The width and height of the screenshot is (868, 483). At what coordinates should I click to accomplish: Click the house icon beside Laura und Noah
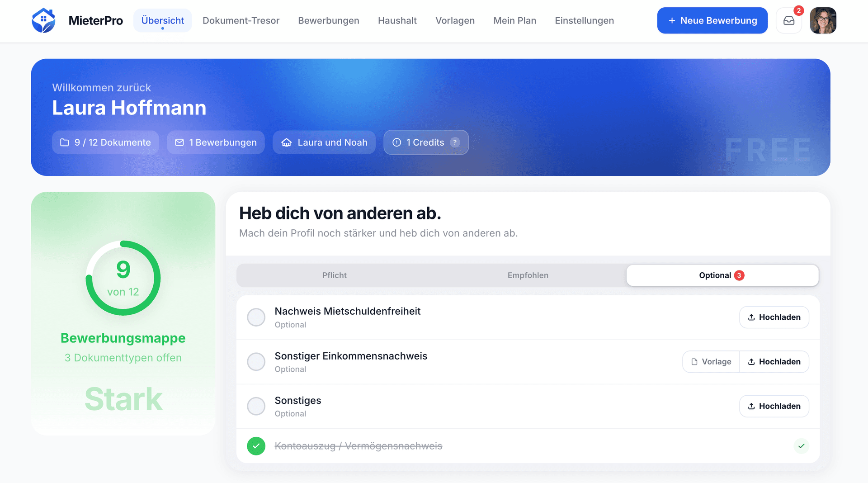click(287, 142)
